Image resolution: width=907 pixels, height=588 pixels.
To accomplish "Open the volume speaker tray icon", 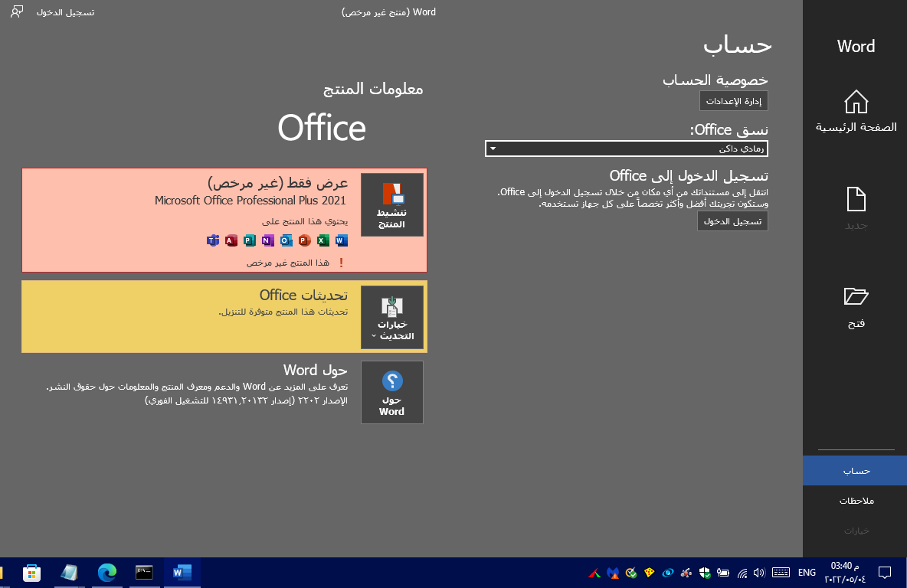I will 759,573.
